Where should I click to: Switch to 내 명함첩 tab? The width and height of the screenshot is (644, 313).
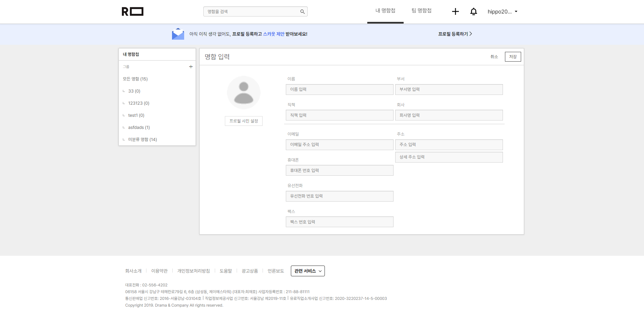coord(385,11)
